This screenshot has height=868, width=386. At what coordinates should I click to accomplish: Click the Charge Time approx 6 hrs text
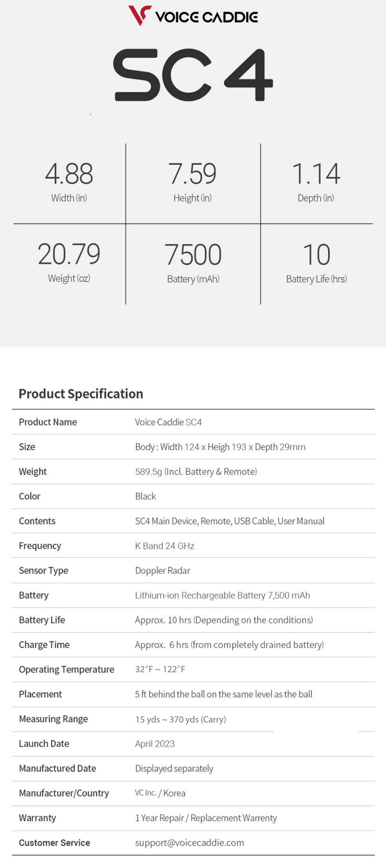[229, 645]
